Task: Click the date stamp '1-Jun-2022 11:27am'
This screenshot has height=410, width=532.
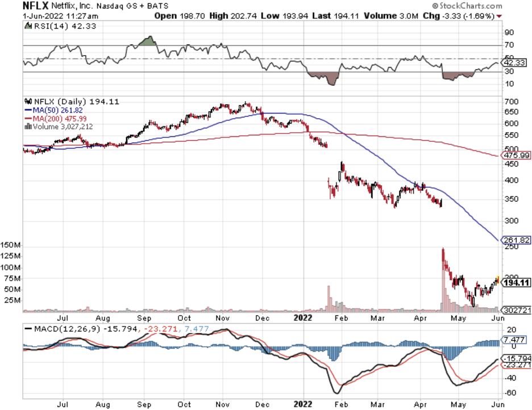Action: tap(60, 16)
